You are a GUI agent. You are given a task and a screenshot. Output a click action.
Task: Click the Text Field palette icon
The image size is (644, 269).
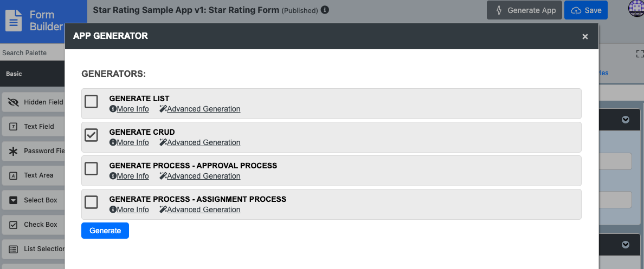pyautogui.click(x=14, y=127)
